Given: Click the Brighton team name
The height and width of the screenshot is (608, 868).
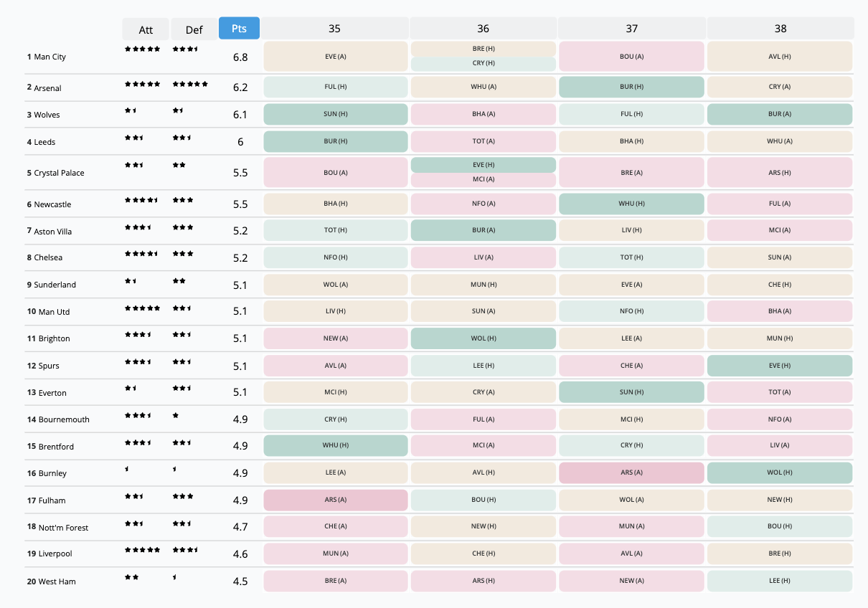Looking at the screenshot, I should pyautogui.click(x=55, y=338).
